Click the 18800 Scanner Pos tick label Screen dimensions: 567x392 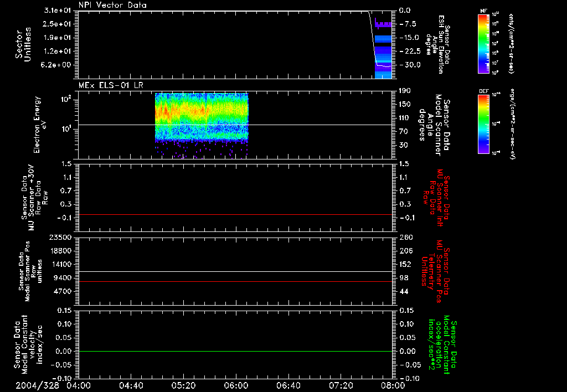click(60, 251)
